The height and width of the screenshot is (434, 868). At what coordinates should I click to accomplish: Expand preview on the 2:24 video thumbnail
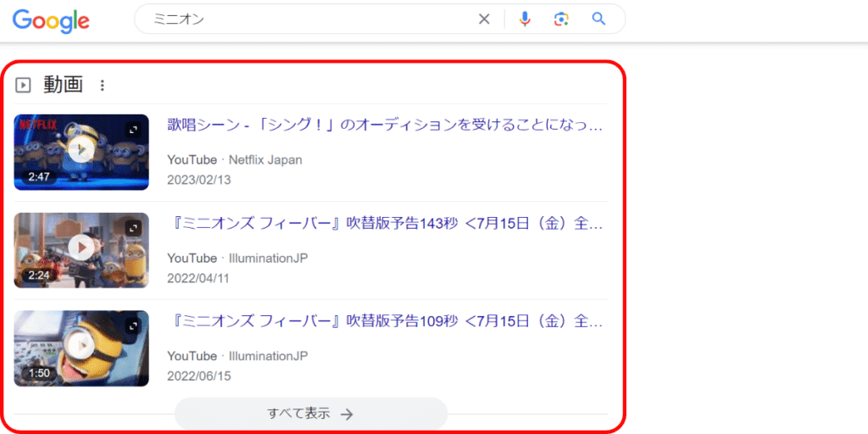pos(133,228)
